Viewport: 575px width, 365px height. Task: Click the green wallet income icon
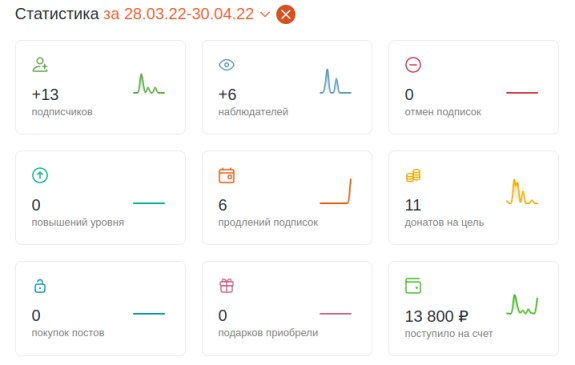[x=413, y=286]
